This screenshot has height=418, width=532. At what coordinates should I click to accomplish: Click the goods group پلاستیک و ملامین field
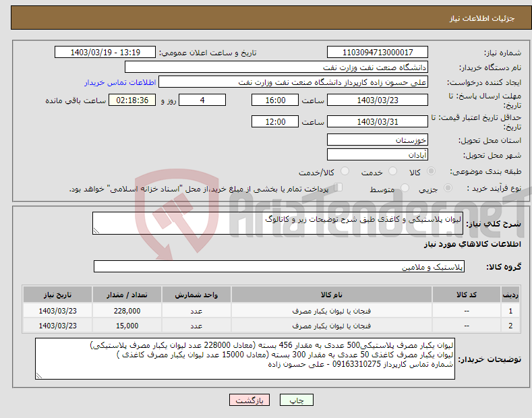coord(279,267)
